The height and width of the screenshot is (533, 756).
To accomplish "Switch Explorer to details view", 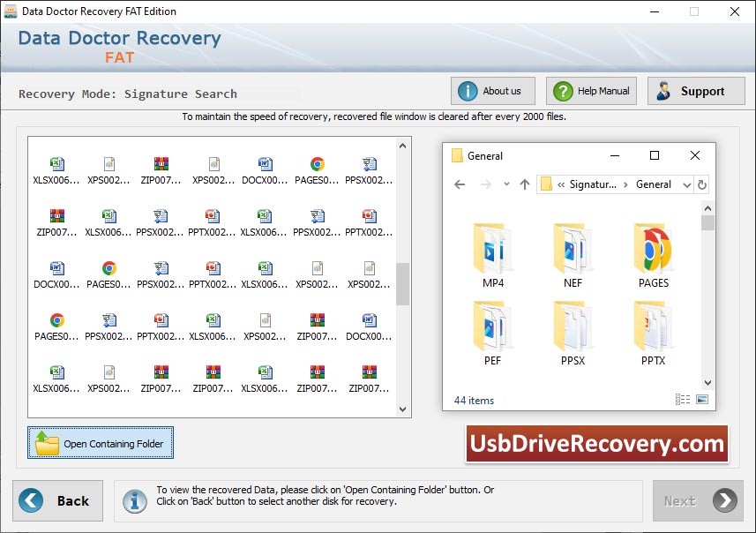I will 683,400.
